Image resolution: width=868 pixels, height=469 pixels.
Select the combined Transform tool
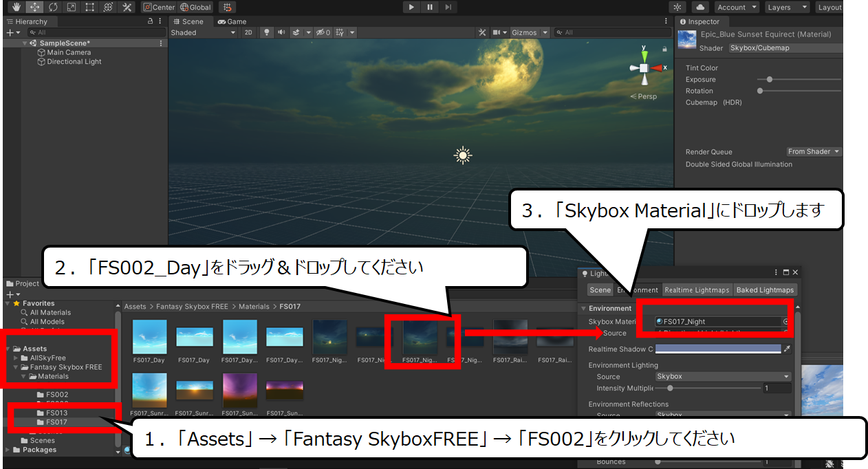click(108, 7)
